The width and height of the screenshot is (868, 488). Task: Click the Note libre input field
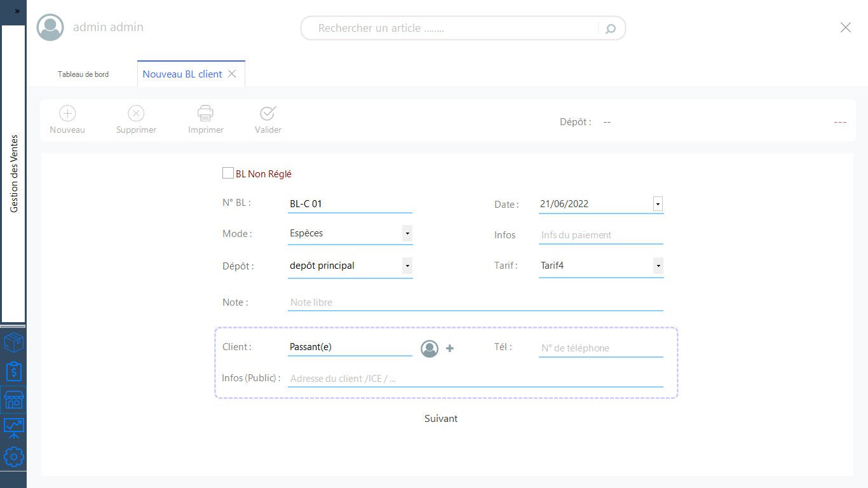[x=475, y=302]
